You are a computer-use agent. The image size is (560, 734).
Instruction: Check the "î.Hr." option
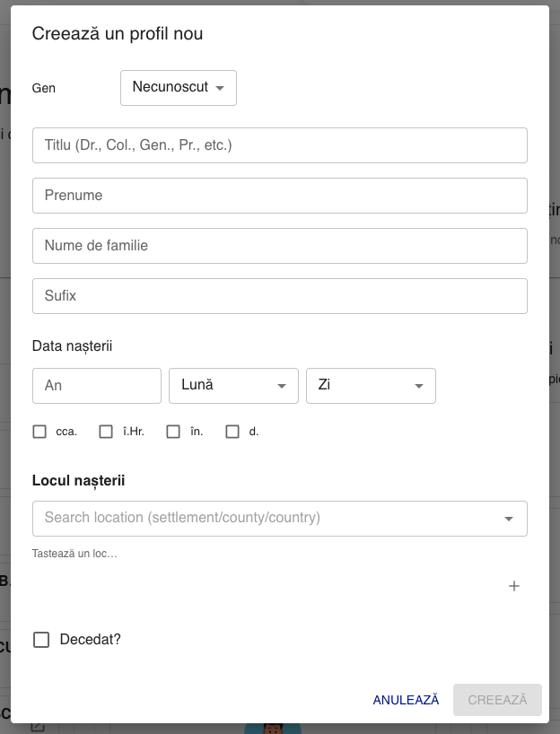point(105,431)
